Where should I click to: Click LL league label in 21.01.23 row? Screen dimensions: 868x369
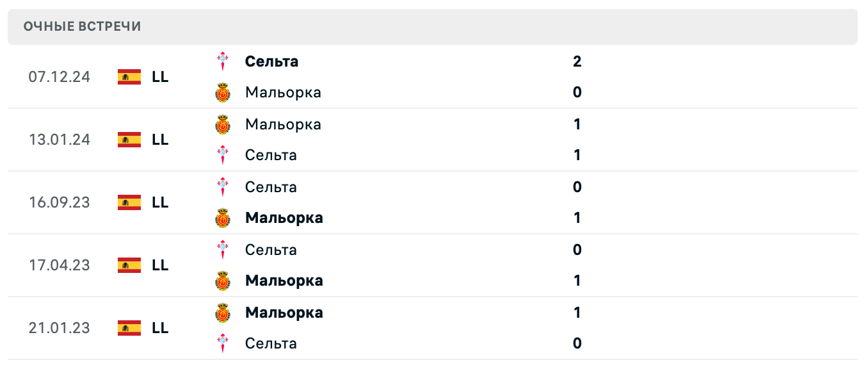160,328
